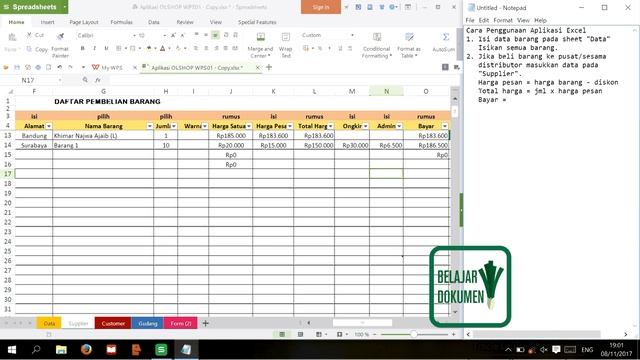The image size is (640, 360).
Task: Click the Merge and Center icon
Action: point(260,38)
